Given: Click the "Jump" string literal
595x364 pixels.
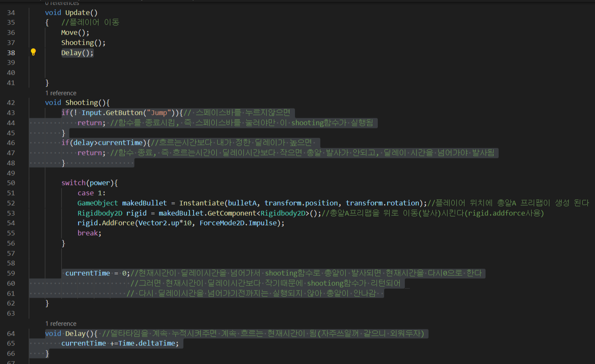Looking at the screenshot, I should tap(159, 113).
